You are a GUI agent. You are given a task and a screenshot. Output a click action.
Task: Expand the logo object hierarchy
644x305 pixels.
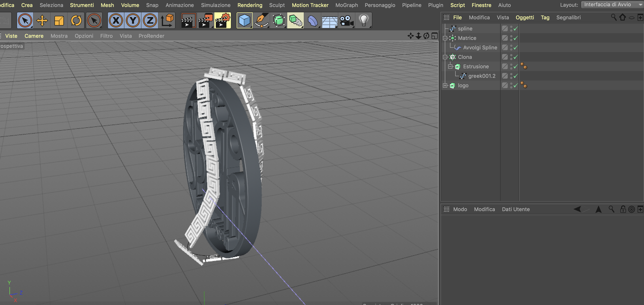445,85
